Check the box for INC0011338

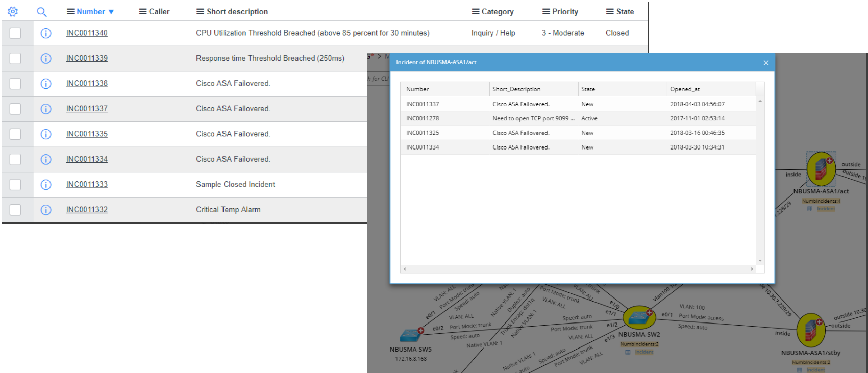(x=15, y=84)
